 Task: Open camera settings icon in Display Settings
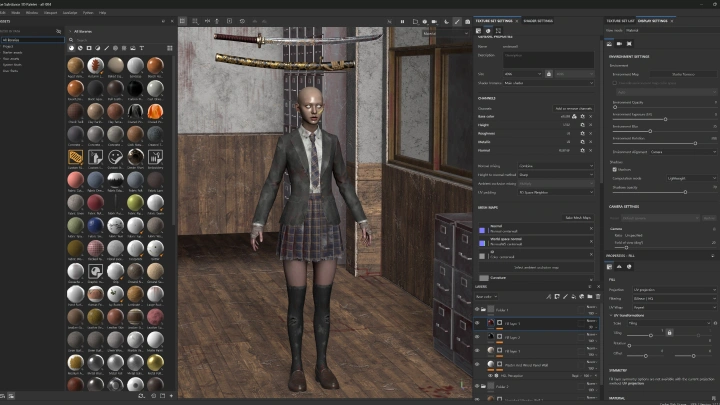click(619, 44)
